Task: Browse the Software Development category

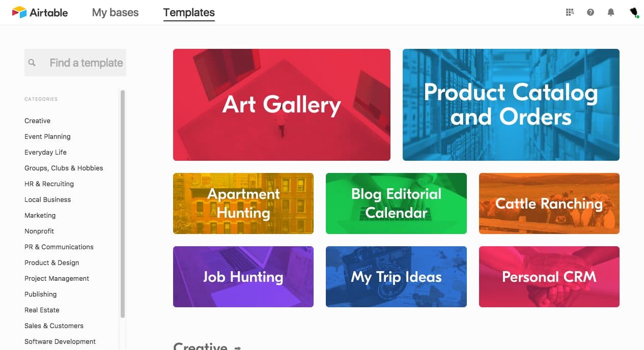Action: (60, 341)
